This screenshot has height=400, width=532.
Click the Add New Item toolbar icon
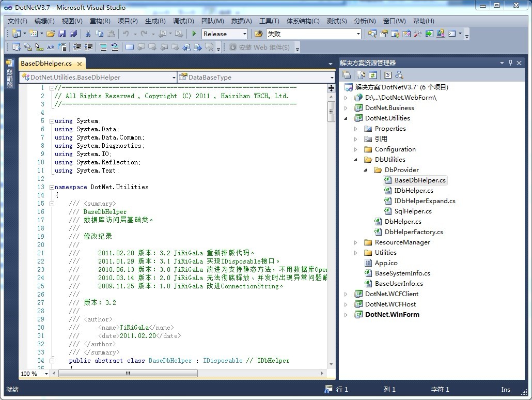pyautogui.click(x=33, y=34)
